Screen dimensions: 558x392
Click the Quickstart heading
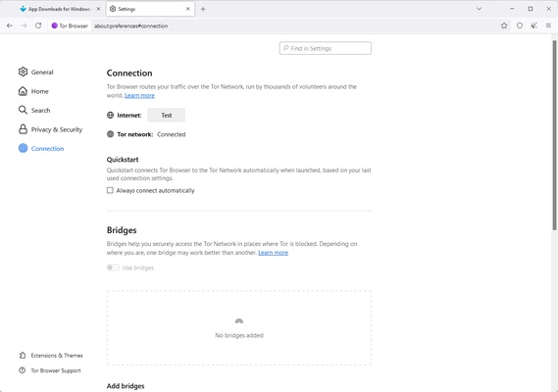coord(123,160)
